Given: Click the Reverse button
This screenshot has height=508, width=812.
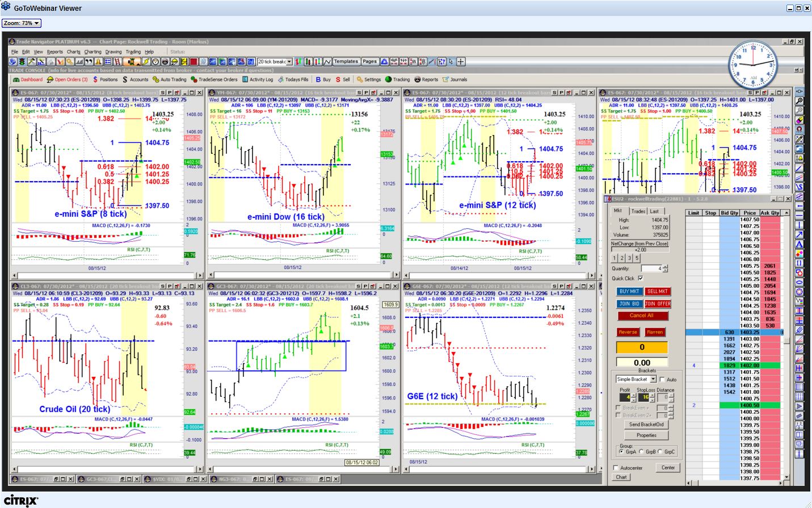Looking at the screenshot, I should point(628,332).
